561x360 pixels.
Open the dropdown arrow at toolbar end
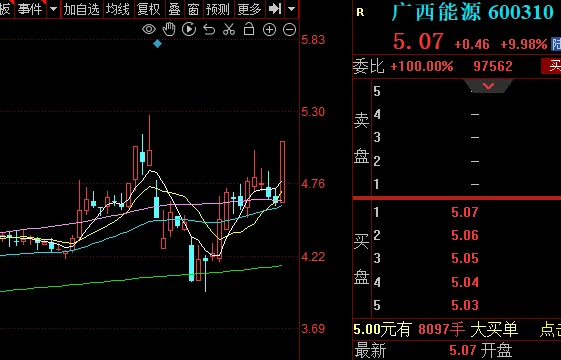[292, 9]
